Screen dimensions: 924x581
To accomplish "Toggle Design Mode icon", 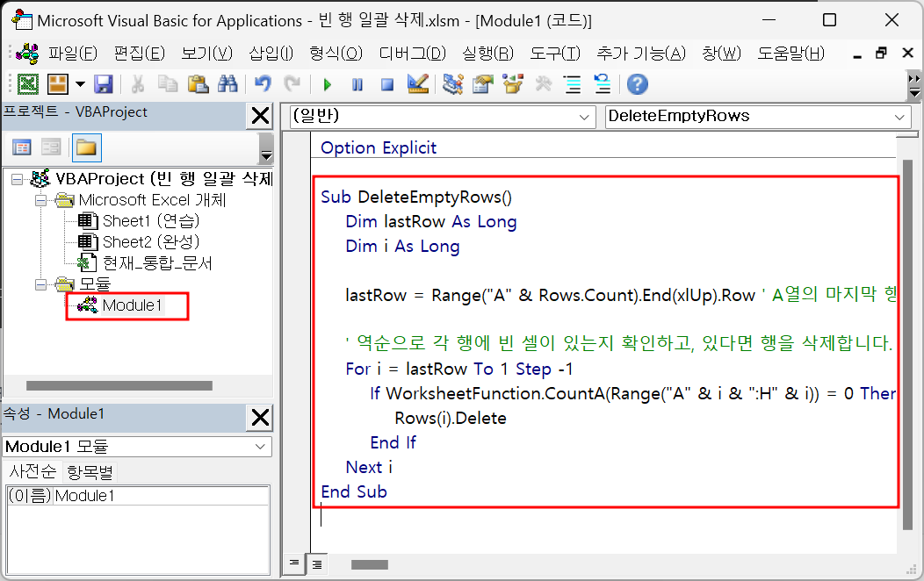I will (x=418, y=84).
